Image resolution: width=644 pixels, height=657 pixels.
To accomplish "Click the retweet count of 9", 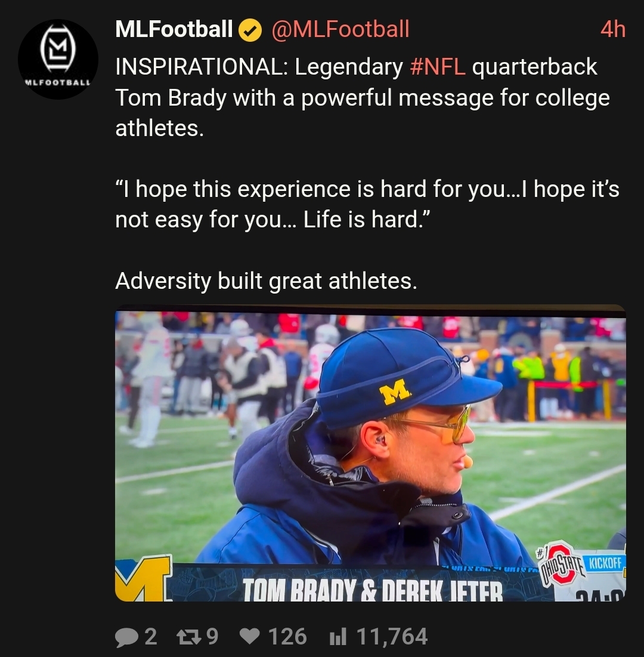I will (x=211, y=637).
